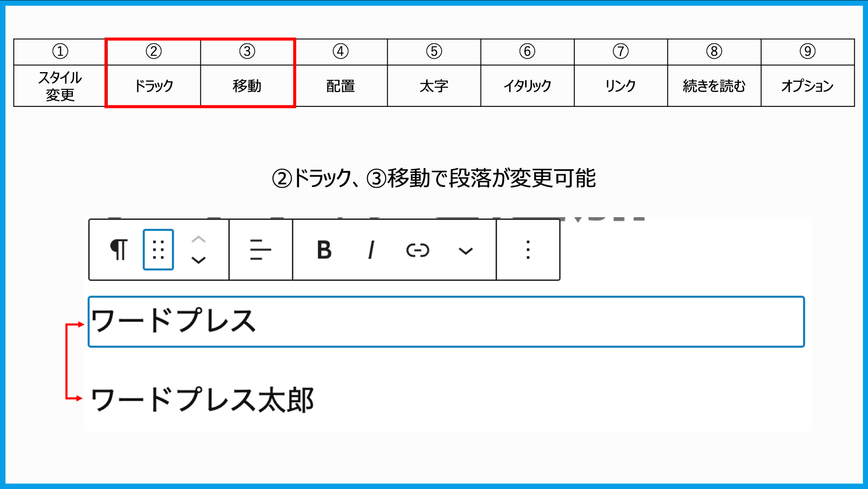The image size is (868, 489).
Task: Click the heading ②ドラック、③移動で段落が変更可能
Action: coord(434,178)
